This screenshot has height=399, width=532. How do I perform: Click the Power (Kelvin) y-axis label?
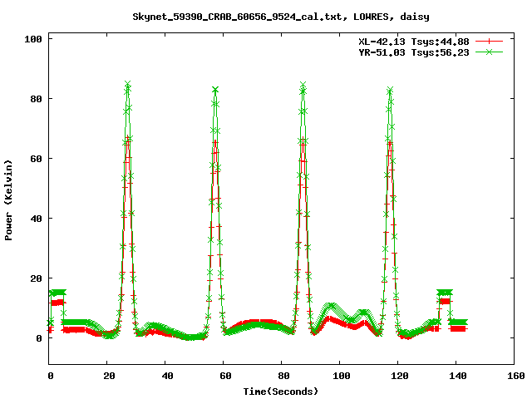coord(8,200)
